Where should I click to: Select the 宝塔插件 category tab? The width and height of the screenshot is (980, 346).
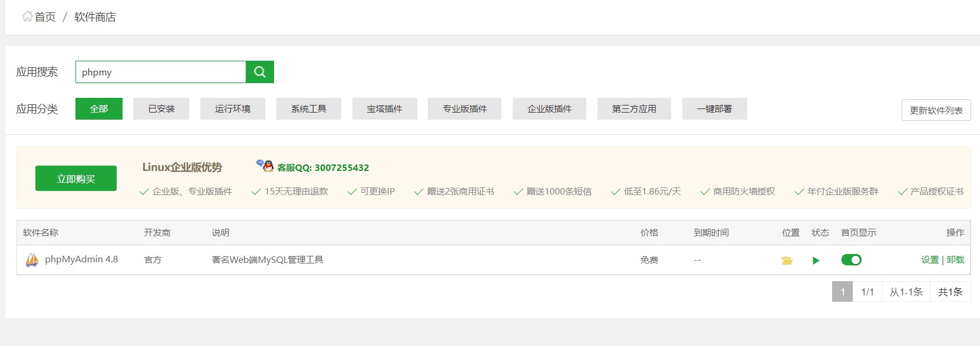tap(385, 109)
